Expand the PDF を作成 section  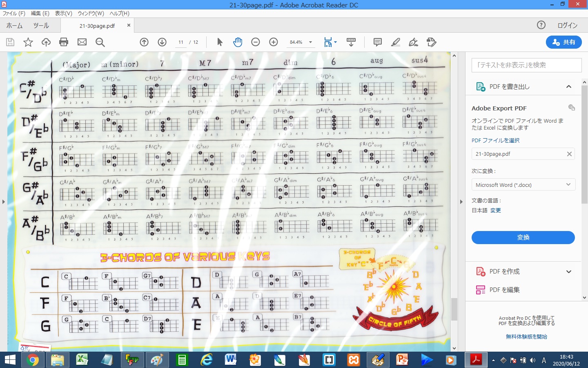[x=568, y=272]
